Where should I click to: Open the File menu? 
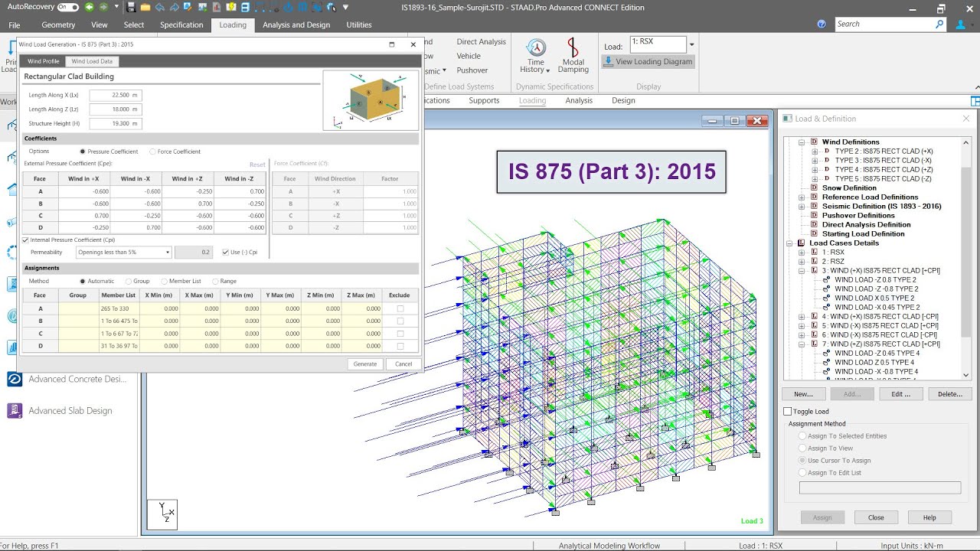(x=15, y=24)
